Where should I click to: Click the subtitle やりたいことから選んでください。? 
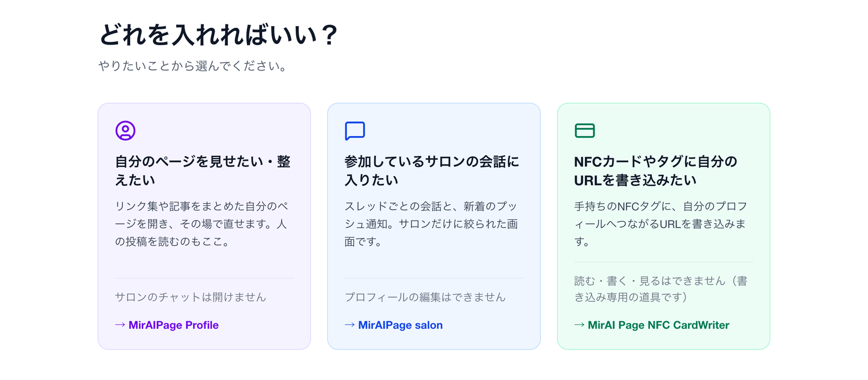click(x=193, y=66)
